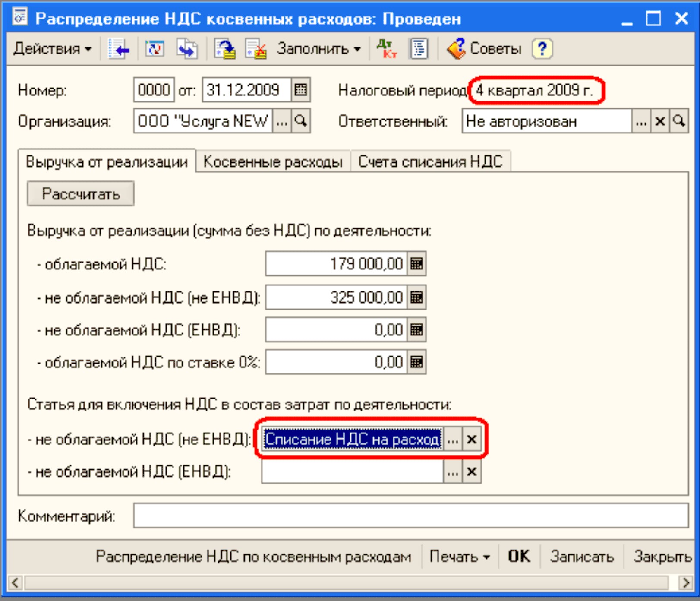Screen dimensions: 700x601
Task: Click ellipsis select button for Ответственный
Action: (641, 121)
